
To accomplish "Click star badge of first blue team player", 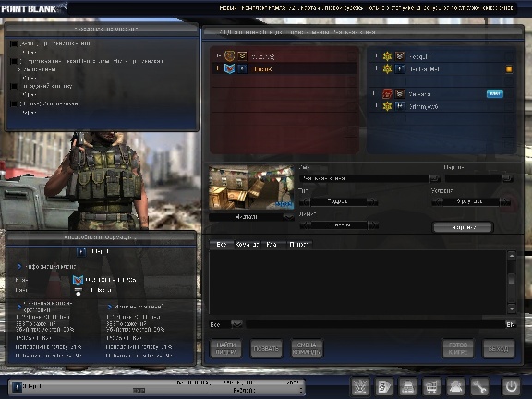I will [387, 56].
